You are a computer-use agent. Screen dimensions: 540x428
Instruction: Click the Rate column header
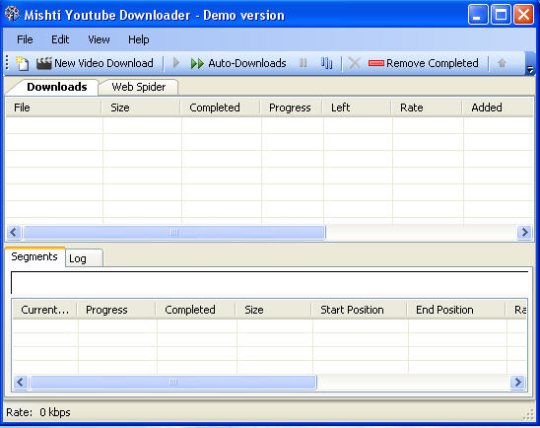pos(426,108)
